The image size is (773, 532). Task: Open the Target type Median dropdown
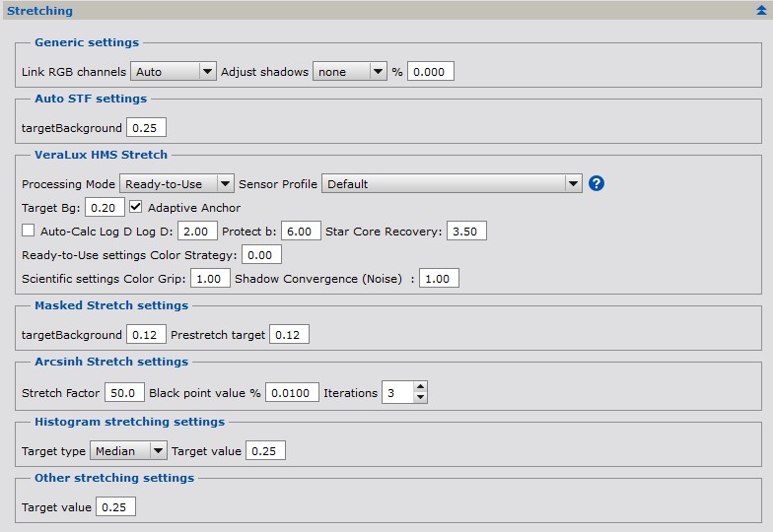pos(128,451)
